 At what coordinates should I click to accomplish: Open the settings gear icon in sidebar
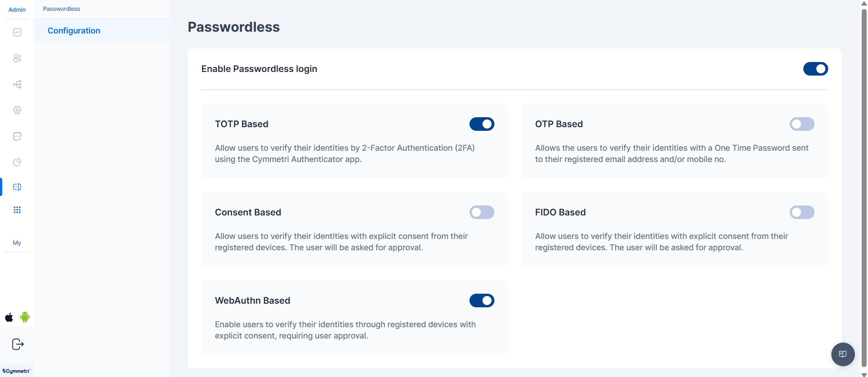point(17,110)
